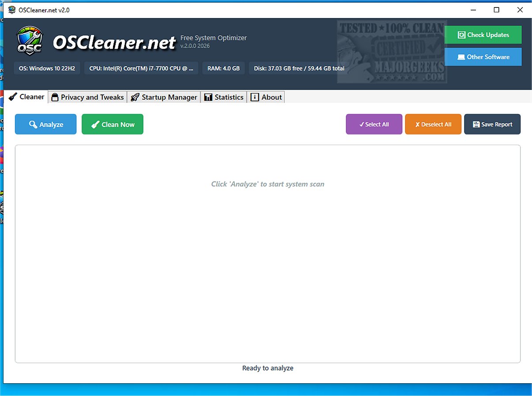Close the OSCleaner window
The width and height of the screenshot is (532, 396).
[x=520, y=10]
